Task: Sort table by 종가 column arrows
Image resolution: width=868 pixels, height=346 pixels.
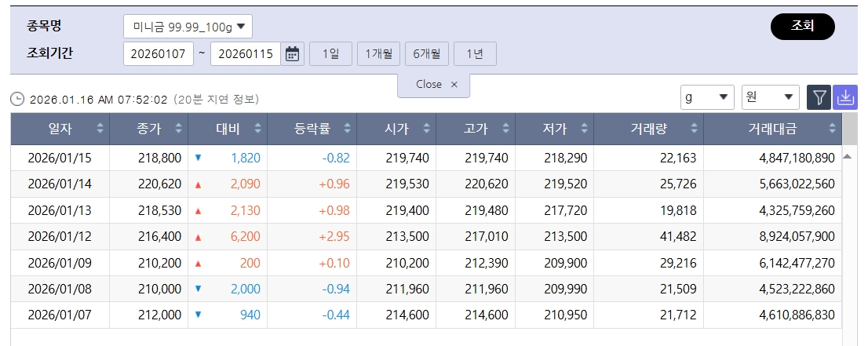Action: (178, 129)
